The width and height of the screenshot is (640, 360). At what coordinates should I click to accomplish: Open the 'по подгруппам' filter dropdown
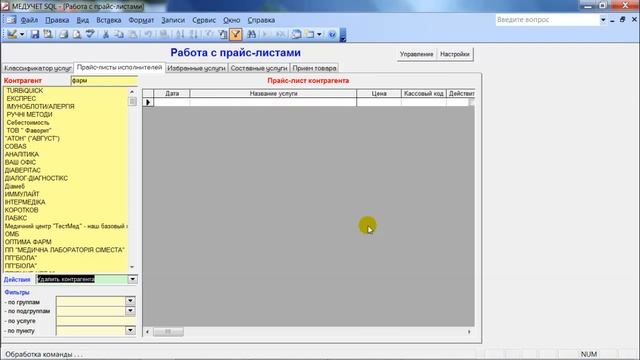pyautogui.click(x=130, y=311)
